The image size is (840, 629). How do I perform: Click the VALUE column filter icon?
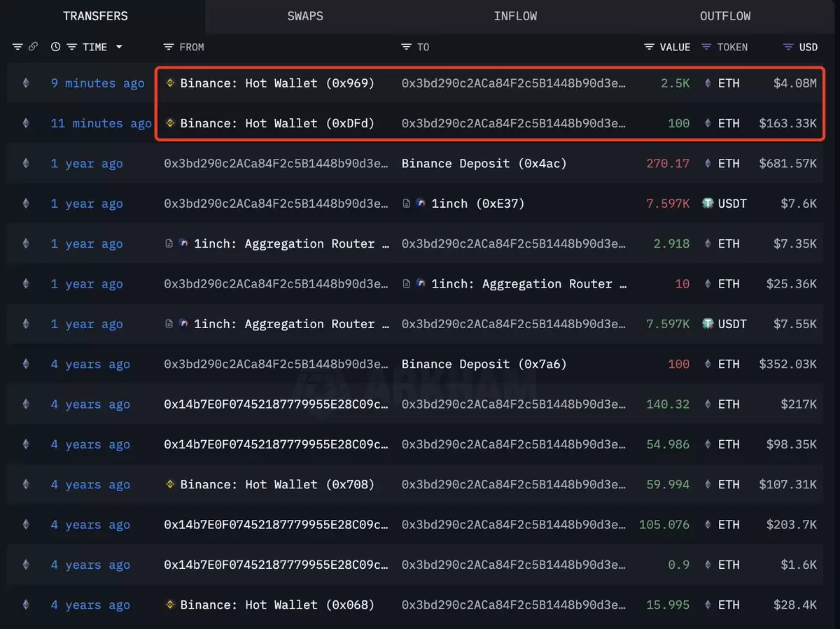point(650,47)
